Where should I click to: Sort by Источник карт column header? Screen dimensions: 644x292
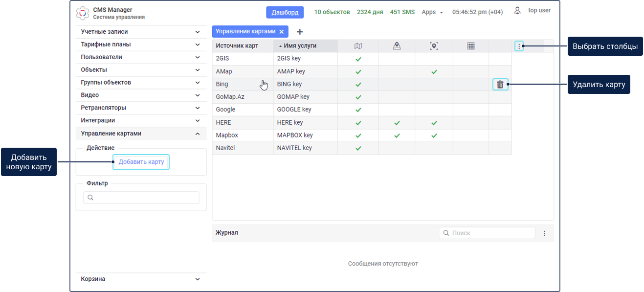click(x=243, y=46)
